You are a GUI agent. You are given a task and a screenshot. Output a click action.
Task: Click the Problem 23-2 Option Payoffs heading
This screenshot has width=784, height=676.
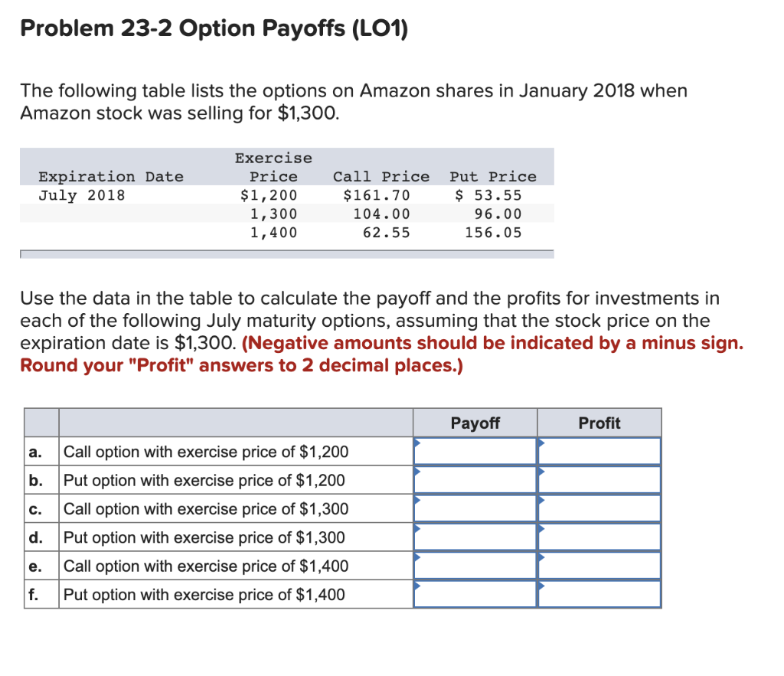pos(214,28)
